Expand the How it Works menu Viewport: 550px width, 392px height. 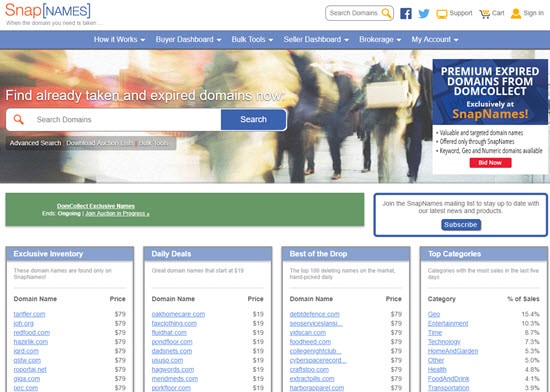click(119, 40)
